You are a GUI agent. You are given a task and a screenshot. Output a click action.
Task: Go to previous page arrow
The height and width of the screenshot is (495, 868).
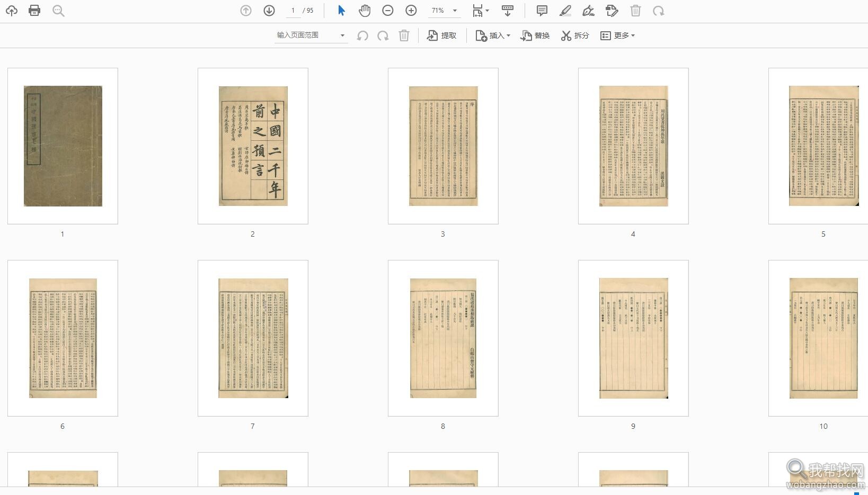[x=246, y=11]
